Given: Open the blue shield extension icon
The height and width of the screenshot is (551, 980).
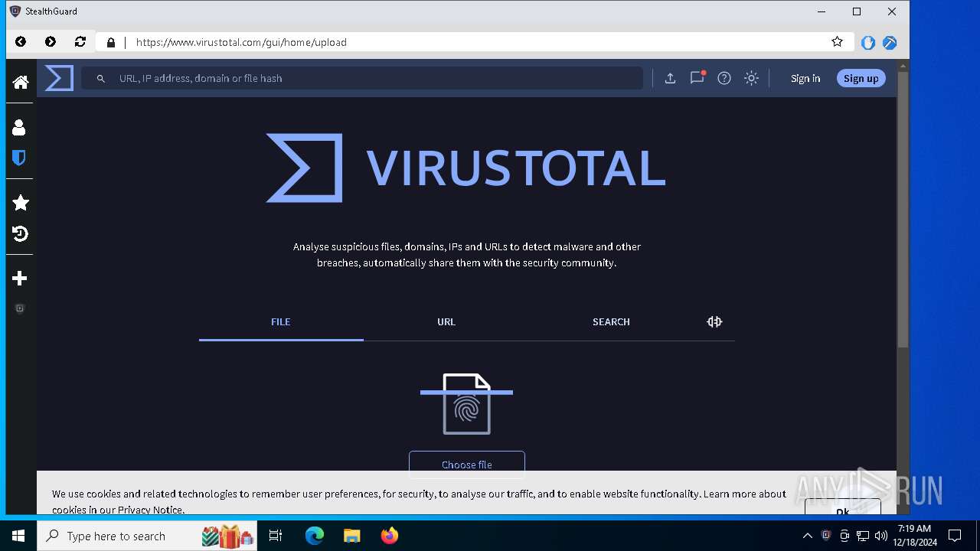Looking at the screenshot, I should (867, 43).
